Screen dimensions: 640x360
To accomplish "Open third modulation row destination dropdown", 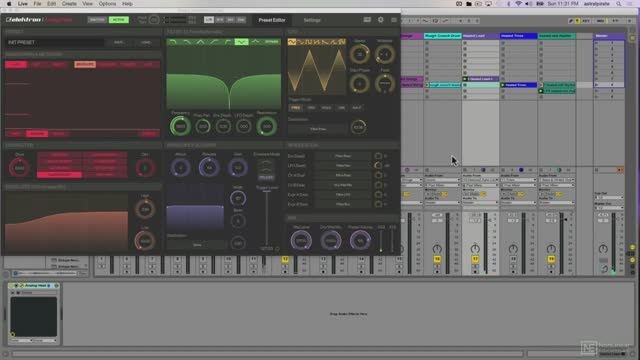I will [343, 175].
